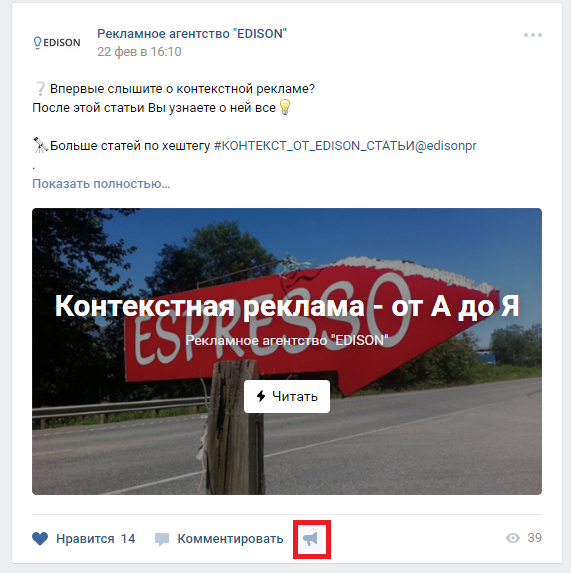The width and height of the screenshot is (571, 573).
Task: Like the post with heart icon
Action: coord(40,539)
